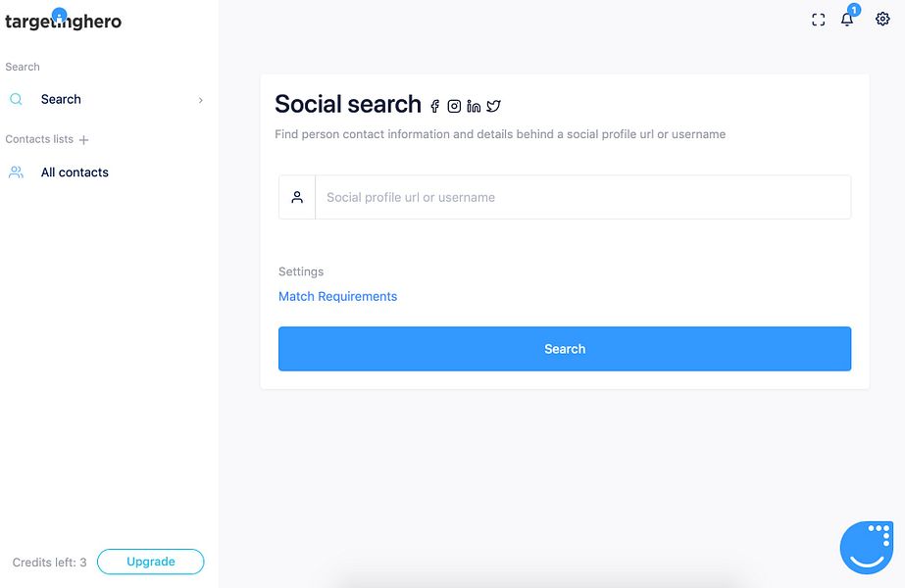Click the Upgrade button
Viewport: 905px width, 588px height.
click(x=150, y=562)
